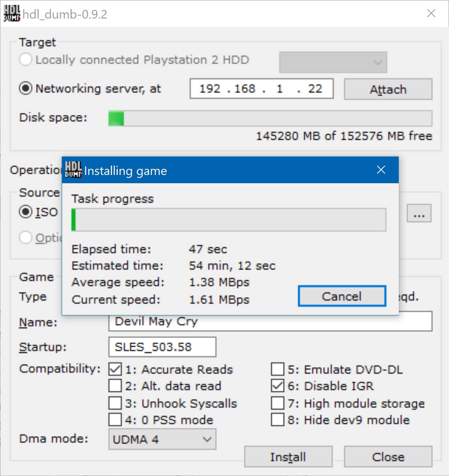Click the Target group label

tap(37, 42)
